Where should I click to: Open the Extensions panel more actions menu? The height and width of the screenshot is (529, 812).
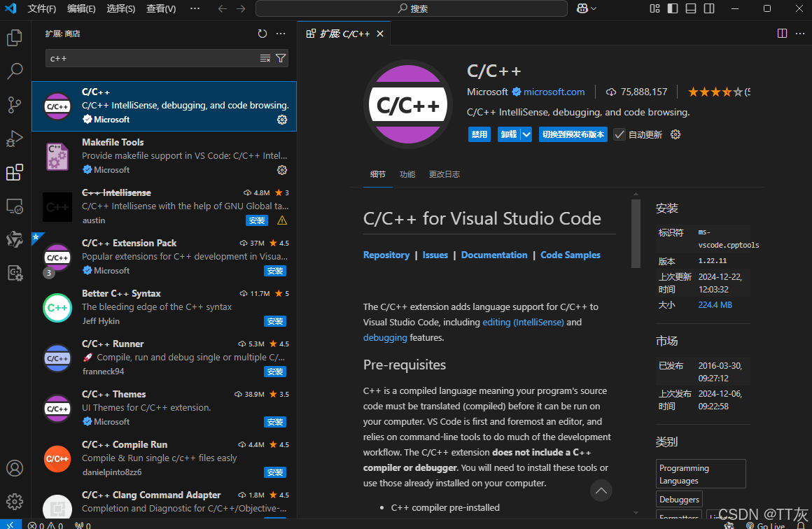(281, 33)
